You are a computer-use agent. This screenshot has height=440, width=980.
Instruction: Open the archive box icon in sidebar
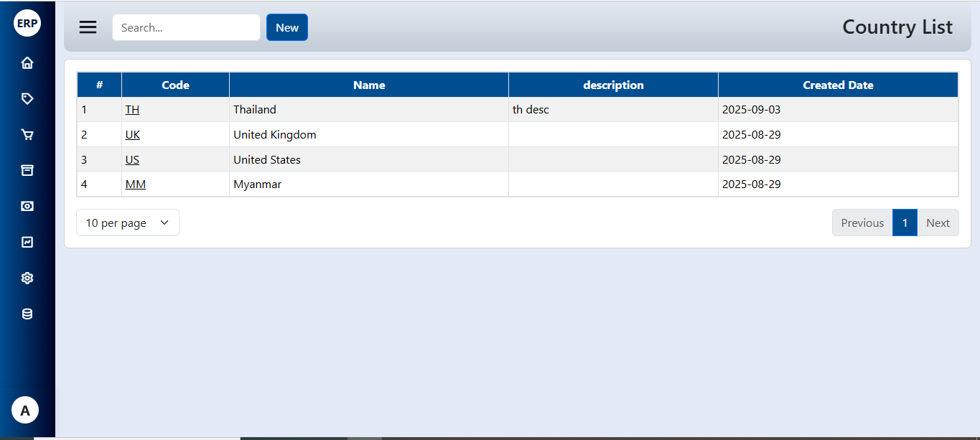(x=27, y=170)
